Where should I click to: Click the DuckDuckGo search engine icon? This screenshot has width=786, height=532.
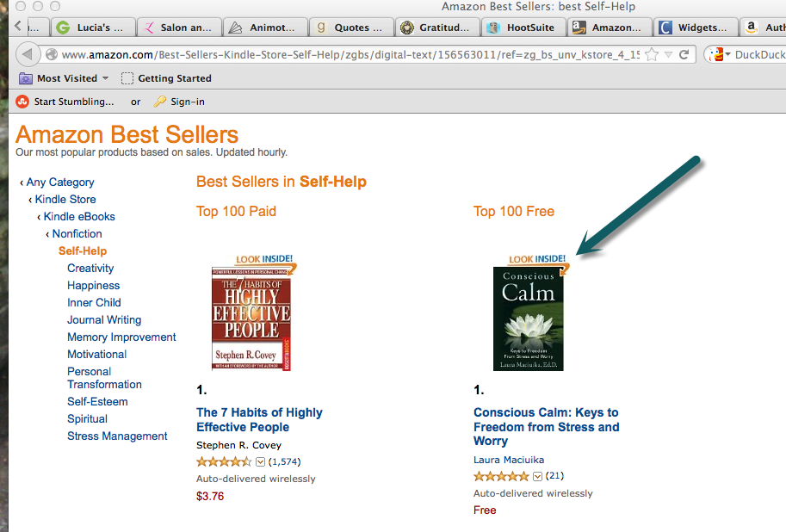pyautogui.click(x=717, y=54)
